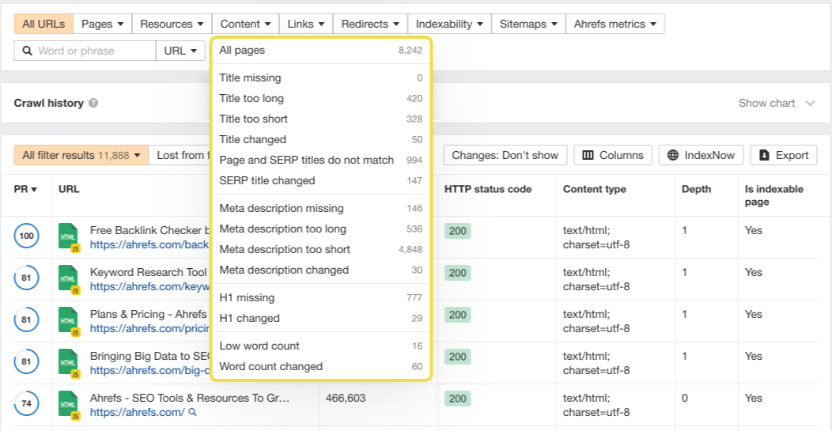The width and height of the screenshot is (832, 431).
Task: Select Page and SERP titles do not match
Action: (321, 160)
